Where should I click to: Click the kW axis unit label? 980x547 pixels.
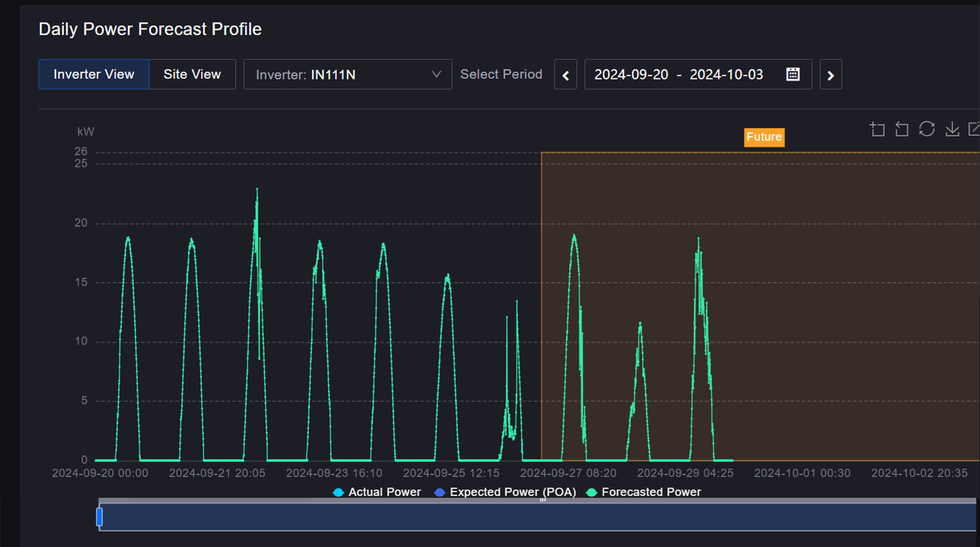click(x=86, y=132)
